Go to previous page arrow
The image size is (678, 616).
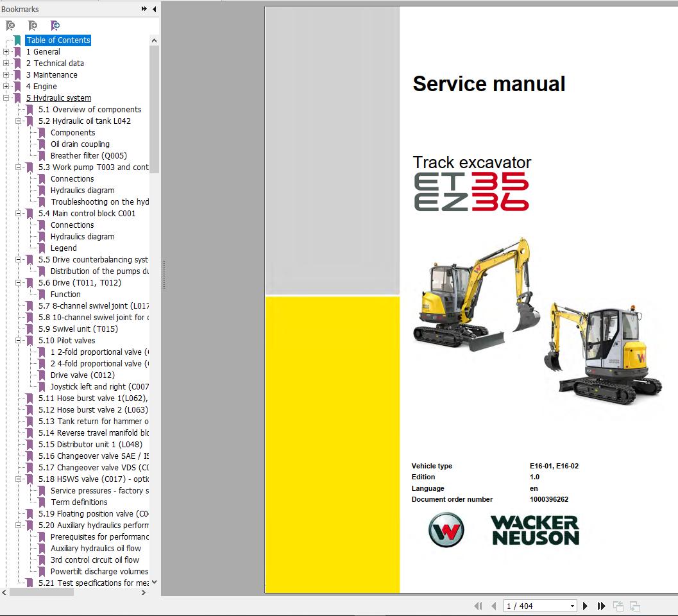click(493, 606)
